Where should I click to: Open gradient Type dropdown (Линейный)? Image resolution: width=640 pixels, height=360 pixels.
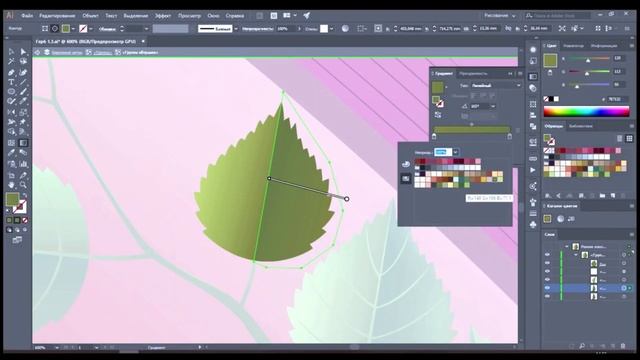(496, 85)
